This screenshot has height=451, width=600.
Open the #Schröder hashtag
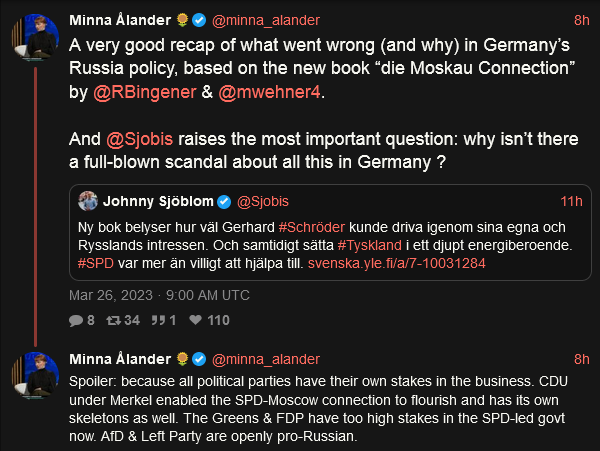pos(311,227)
